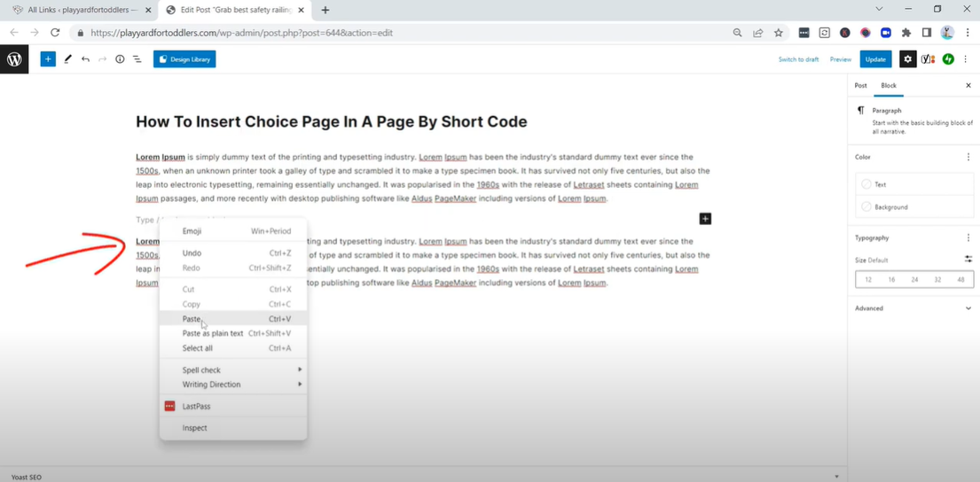
Task: Click the Paragraph block type icon
Action: point(861,111)
